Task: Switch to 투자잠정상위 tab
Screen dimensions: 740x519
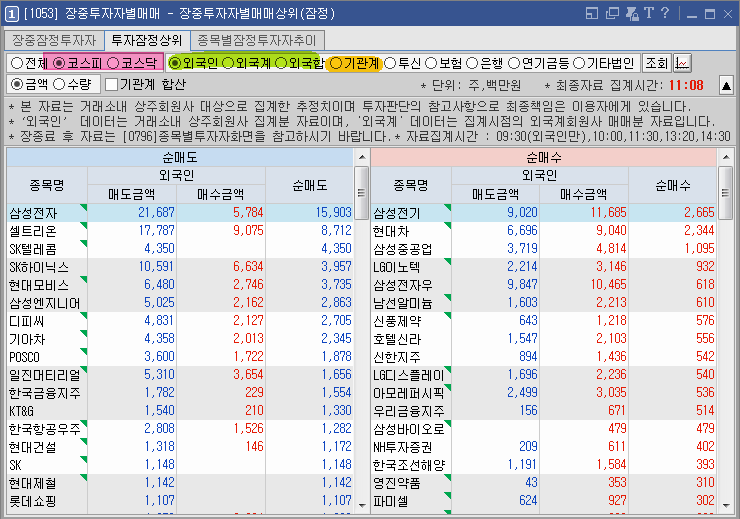Action: [x=147, y=41]
